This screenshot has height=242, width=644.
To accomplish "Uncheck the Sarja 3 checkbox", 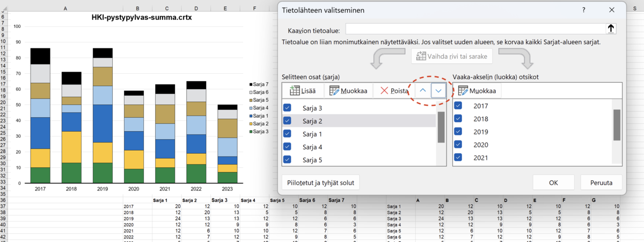I will click(x=287, y=108).
